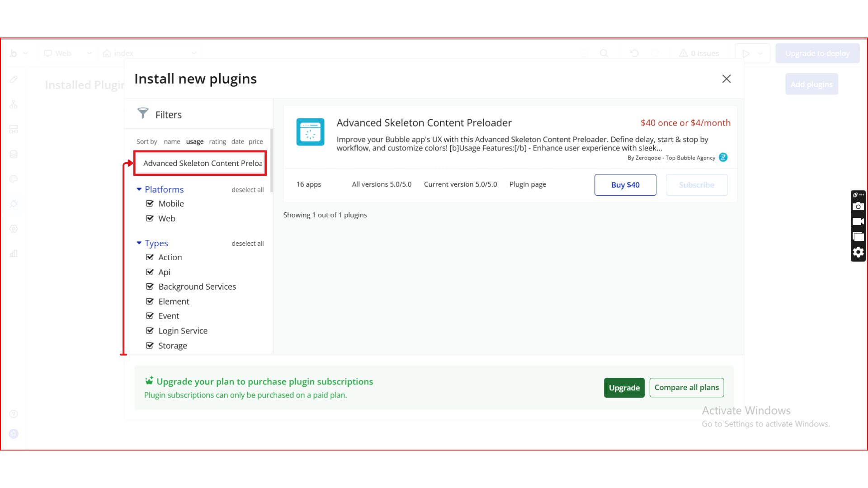The height and width of the screenshot is (488, 868).
Task: Toggle the Login Service checkbox
Action: (x=150, y=331)
